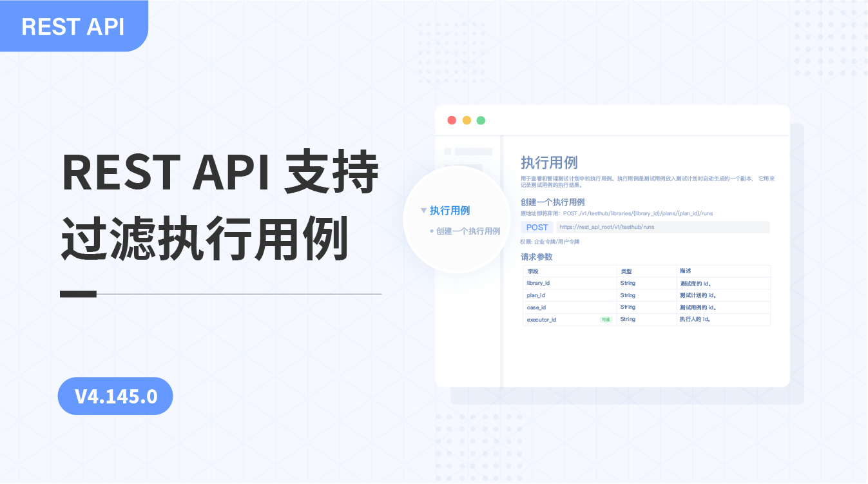Image resolution: width=868 pixels, height=484 pixels.
Task: Click the green fullscreen circle
Action: (x=481, y=120)
